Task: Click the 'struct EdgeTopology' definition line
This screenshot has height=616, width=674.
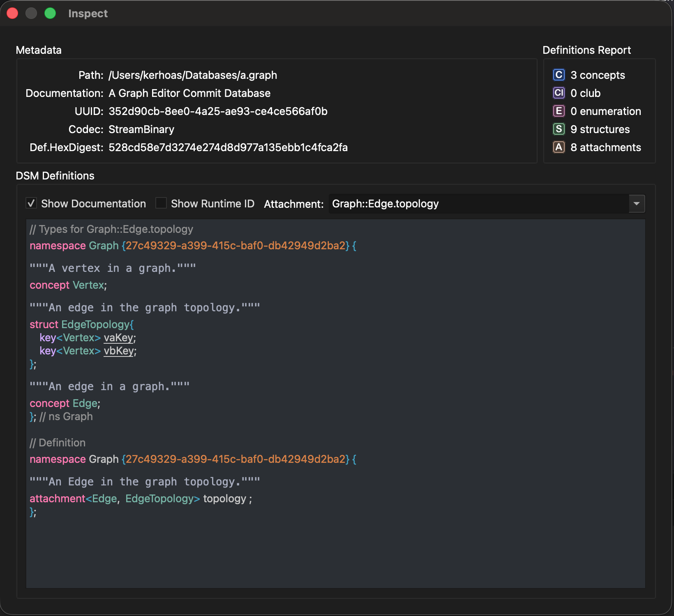Action: point(81,324)
